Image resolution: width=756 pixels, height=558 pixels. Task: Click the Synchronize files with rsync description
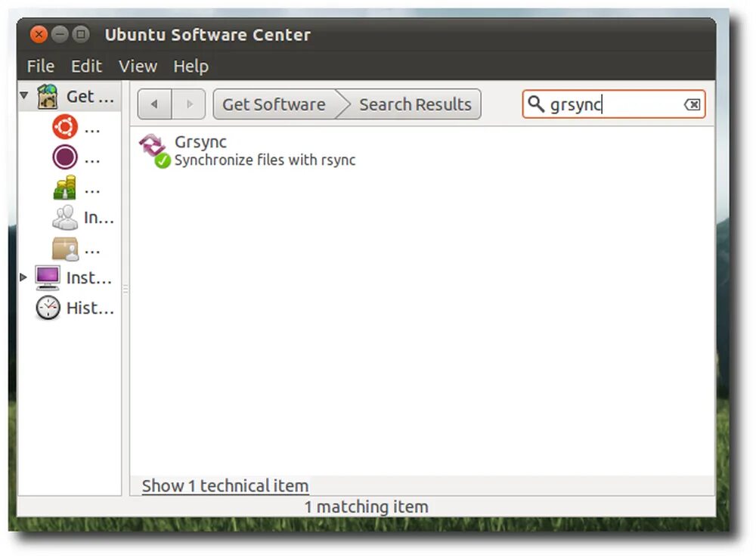point(265,160)
